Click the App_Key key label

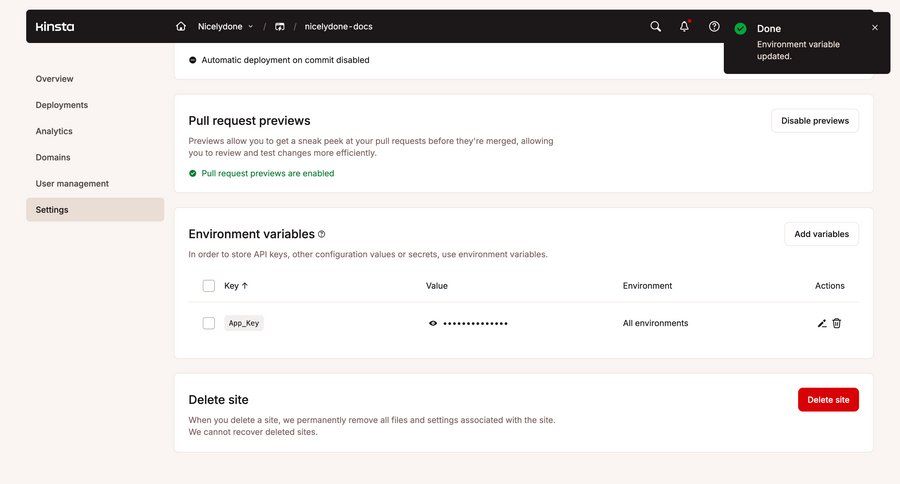244,323
